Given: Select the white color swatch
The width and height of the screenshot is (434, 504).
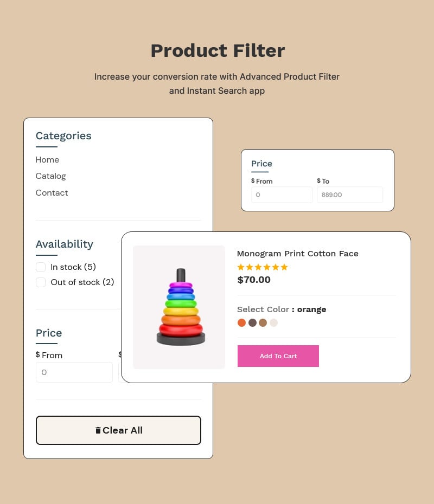Looking at the screenshot, I should 274,322.
